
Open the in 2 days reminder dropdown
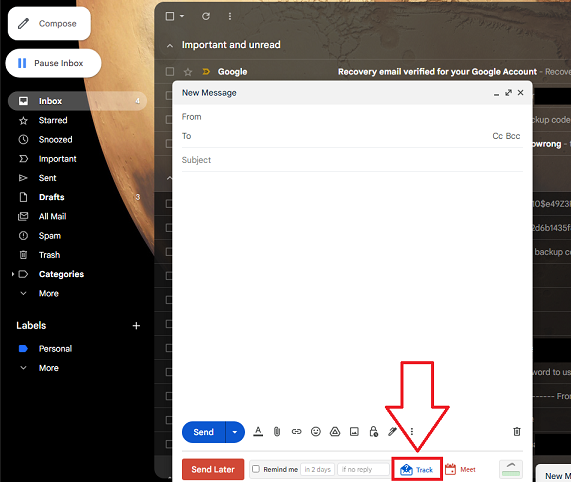[318, 470]
